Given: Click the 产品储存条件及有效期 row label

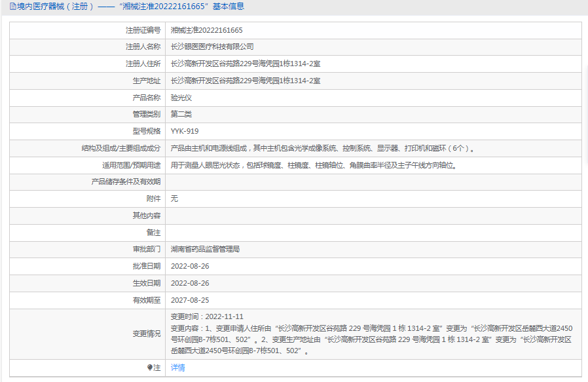Looking at the screenshot, I should (126, 182).
